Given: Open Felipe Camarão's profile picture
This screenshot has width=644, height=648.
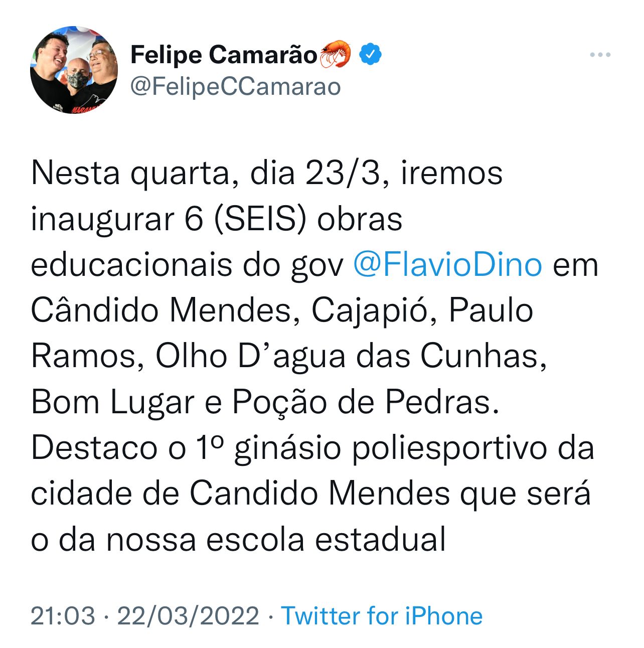Looking at the screenshot, I should (x=74, y=70).
